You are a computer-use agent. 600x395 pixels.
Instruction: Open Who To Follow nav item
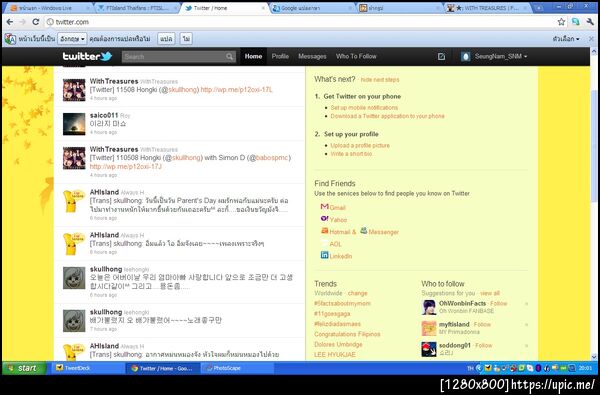tap(356, 57)
